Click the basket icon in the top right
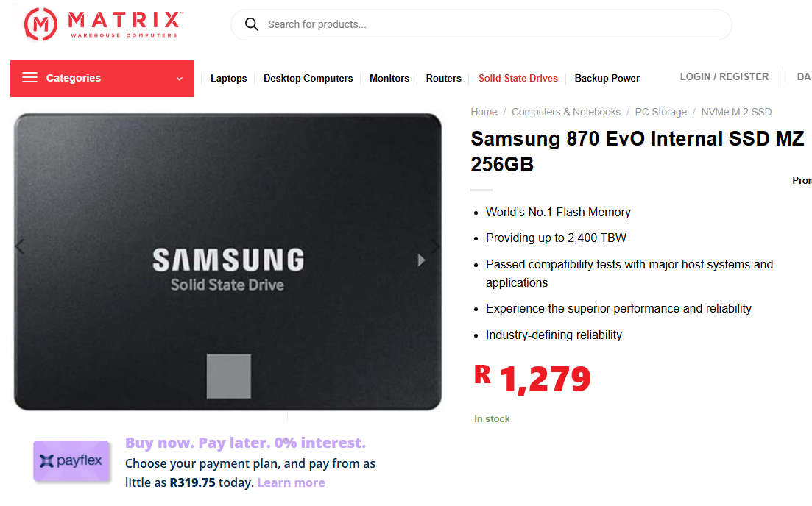Viewport: 812px width, 506px height. pyautogui.click(x=806, y=76)
